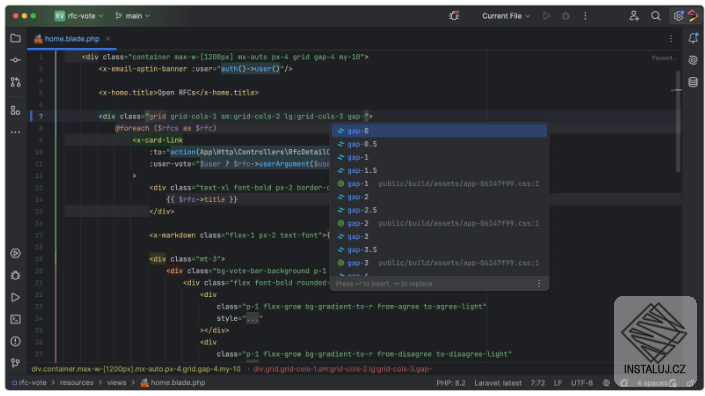This screenshot has height=396, width=705.
Task: Select gap-2 from app-06147f99.css suggestion
Action: click(439, 223)
